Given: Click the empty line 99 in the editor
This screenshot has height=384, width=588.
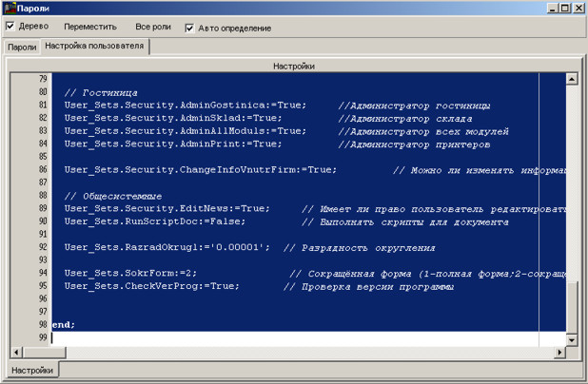Looking at the screenshot, I should (x=285, y=337).
